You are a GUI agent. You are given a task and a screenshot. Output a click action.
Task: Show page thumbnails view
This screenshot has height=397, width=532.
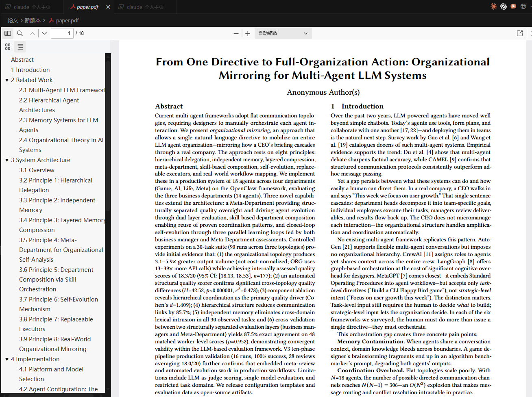pyautogui.click(x=8, y=47)
